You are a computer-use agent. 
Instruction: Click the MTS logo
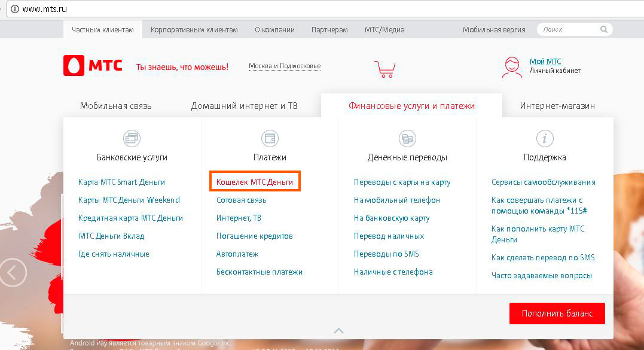coord(93,66)
